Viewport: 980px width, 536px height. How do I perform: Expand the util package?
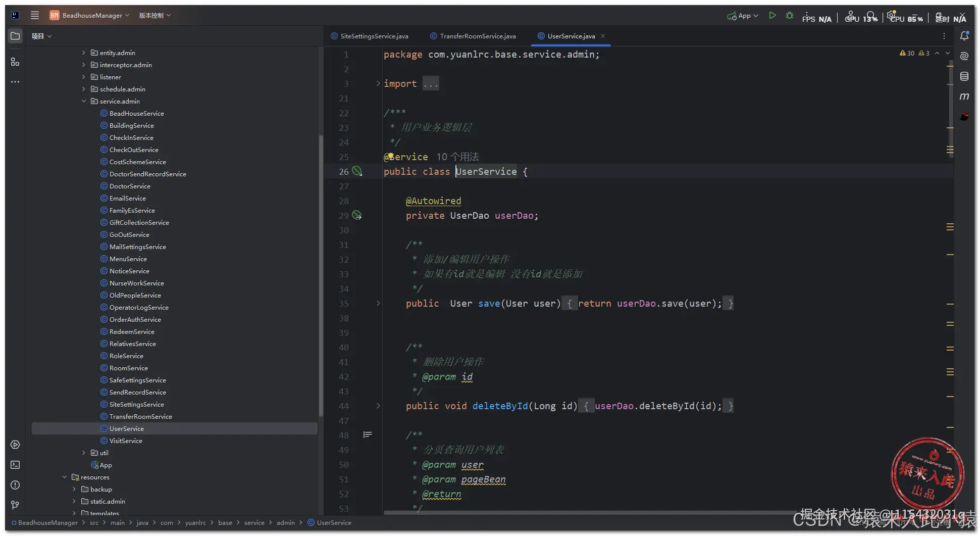point(84,453)
